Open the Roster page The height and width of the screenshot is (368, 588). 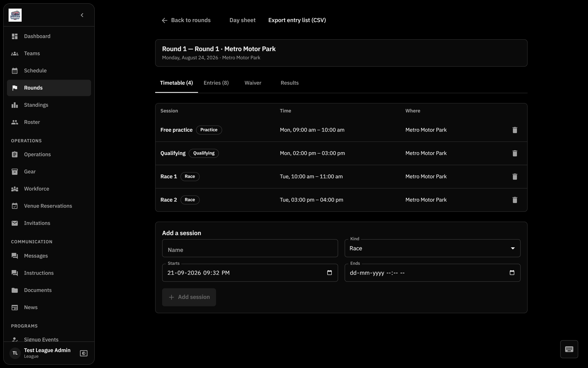[49, 122]
